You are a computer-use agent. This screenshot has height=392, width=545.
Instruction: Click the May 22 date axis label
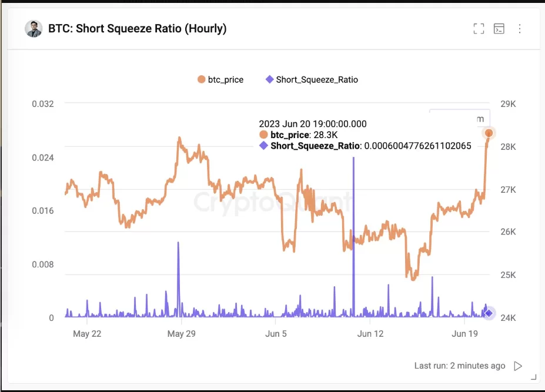tap(87, 334)
